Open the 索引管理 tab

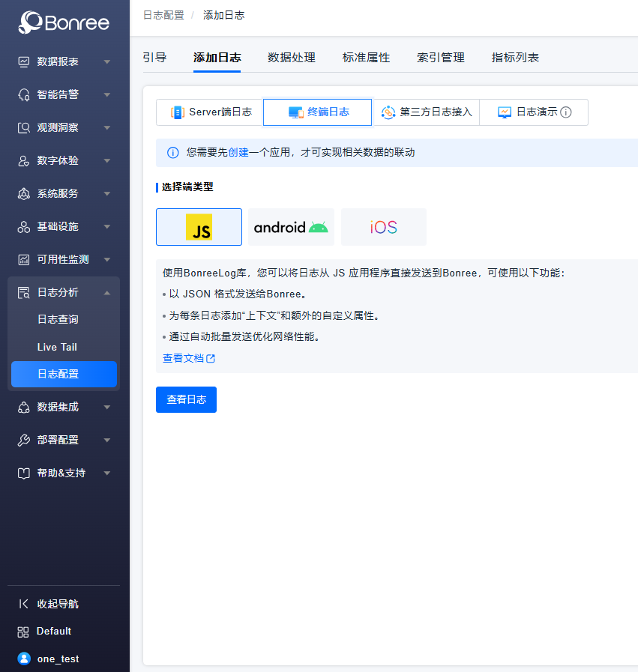441,58
